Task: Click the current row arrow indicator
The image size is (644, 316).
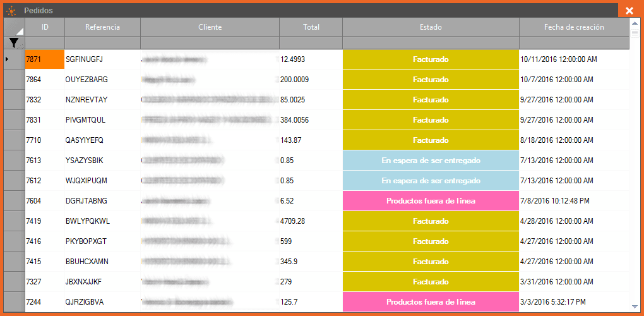Action: click(7, 59)
